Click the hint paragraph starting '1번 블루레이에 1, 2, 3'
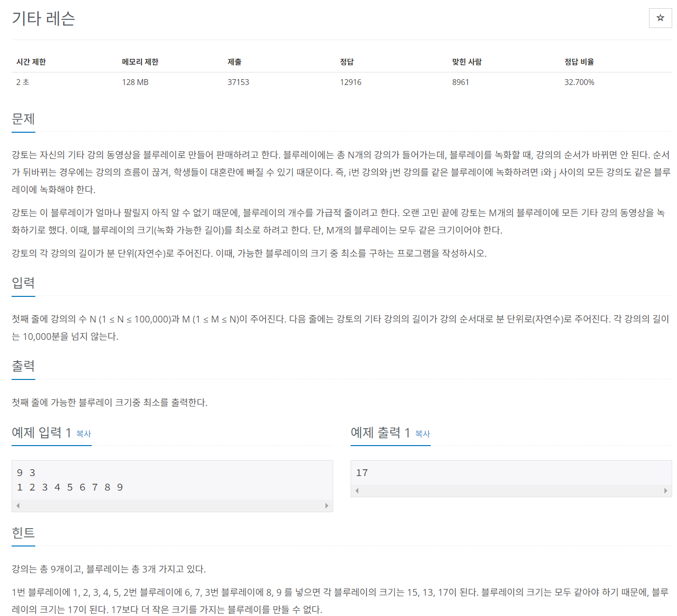The width and height of the screenshot is (677, 616). pyautogui.click(x=340, y=601)
